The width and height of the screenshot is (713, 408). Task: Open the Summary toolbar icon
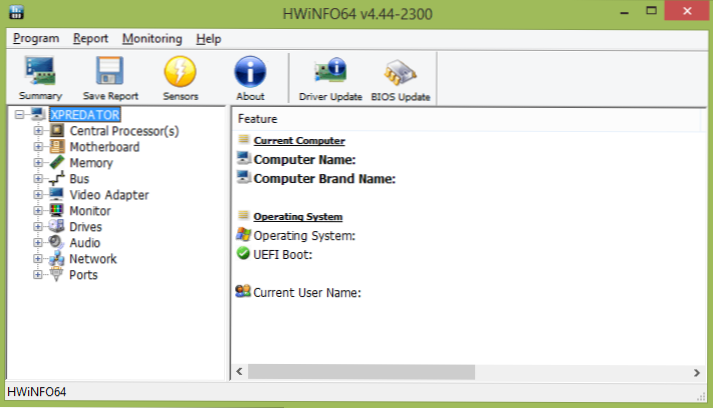click(40, 71)
